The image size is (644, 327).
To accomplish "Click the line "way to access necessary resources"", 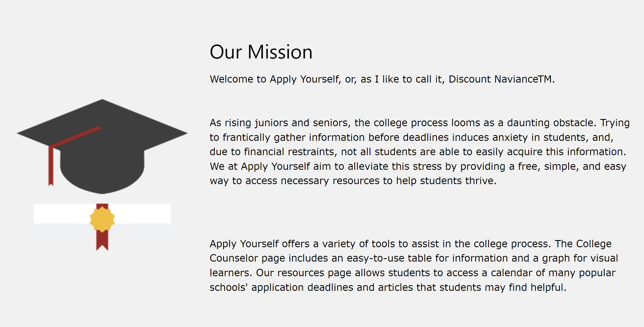I will click(x=353, y=181).
